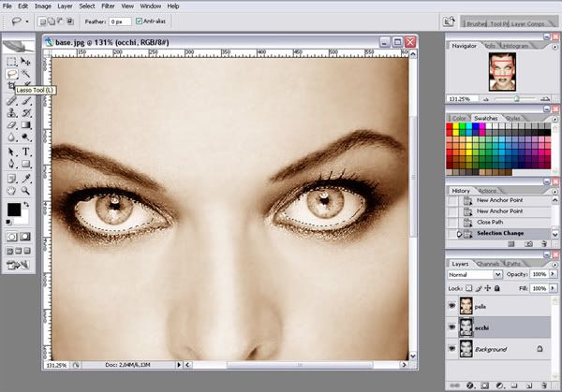Toggle the Anti-alias checkbox
This screenshot has height=392, width=562.
pyautogui.click(x=139, y=22)
